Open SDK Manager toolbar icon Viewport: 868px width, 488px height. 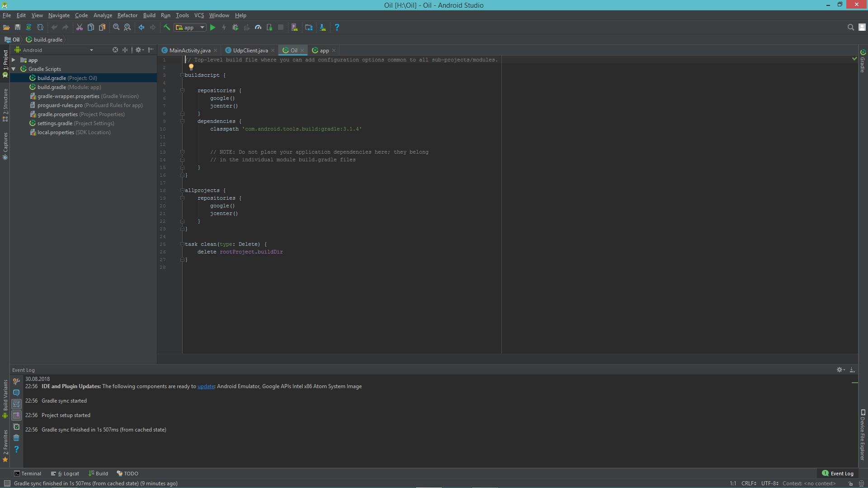323,28
